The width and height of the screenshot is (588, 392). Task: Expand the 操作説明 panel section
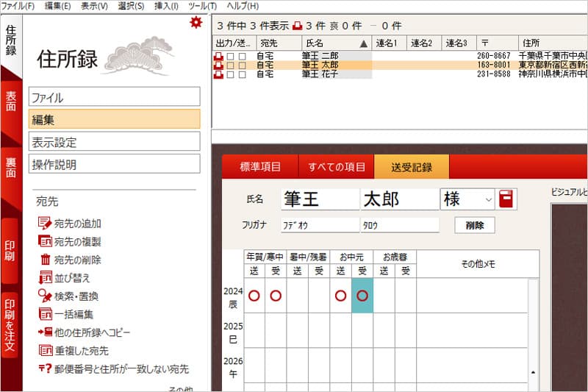point(115,163)
